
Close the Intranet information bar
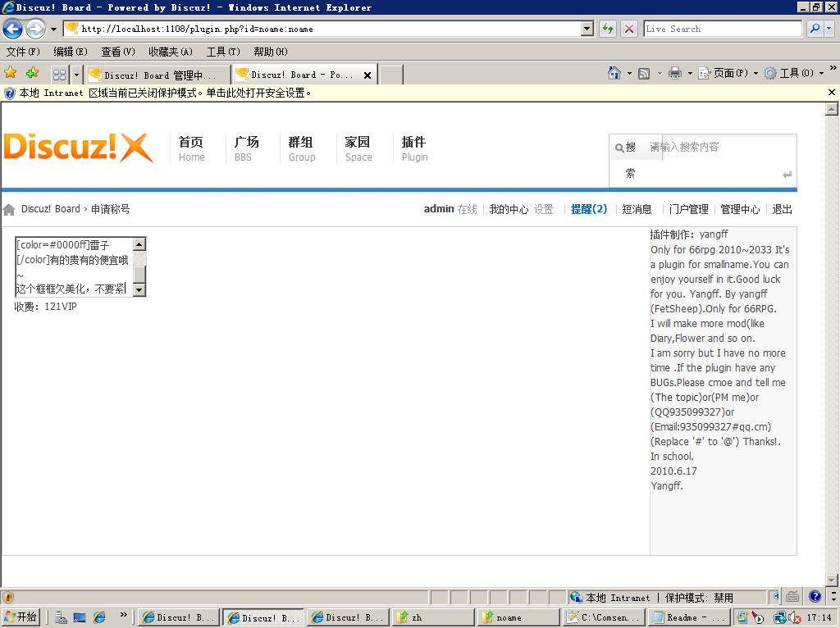[x=832, y=93]
